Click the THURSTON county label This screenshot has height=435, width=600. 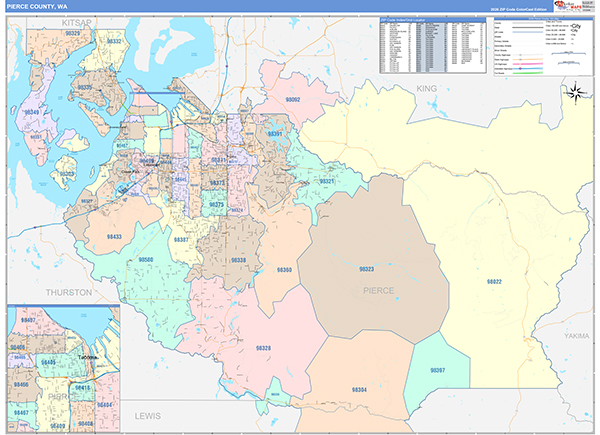coord(68,292)
